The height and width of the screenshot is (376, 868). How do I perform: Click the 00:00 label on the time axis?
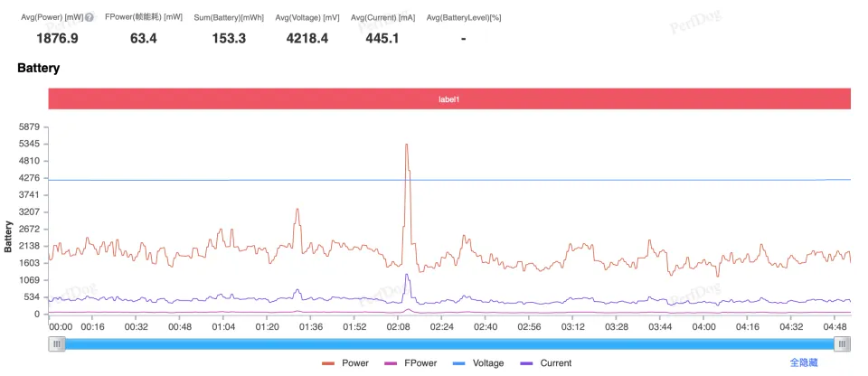[x=61, y=326]
